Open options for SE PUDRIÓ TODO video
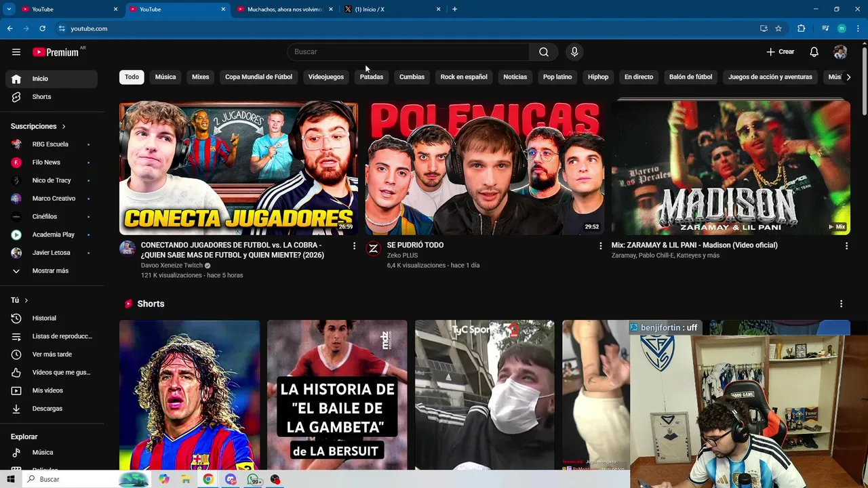 point(600,246)
